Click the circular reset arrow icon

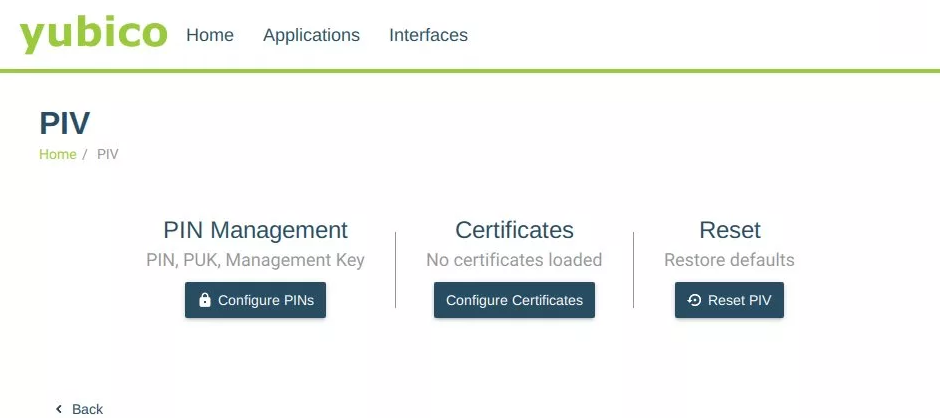coord(694,300)
